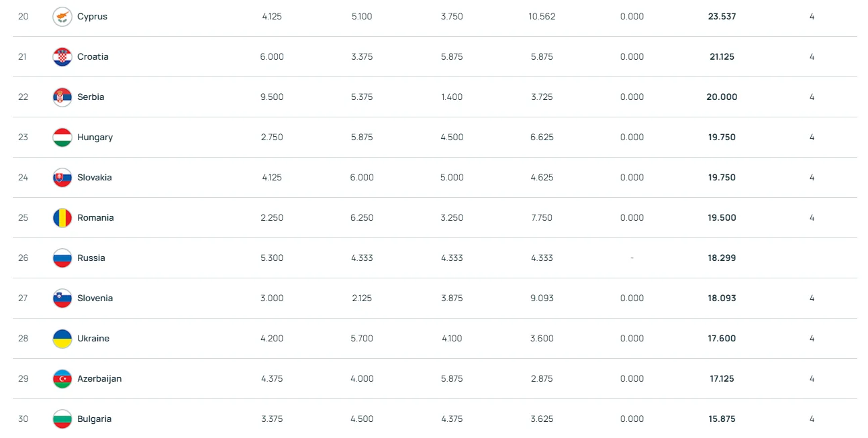Viewport: 868px width, 438px height.
Task: Open the Azerbaijan country link
Action: 99,379
